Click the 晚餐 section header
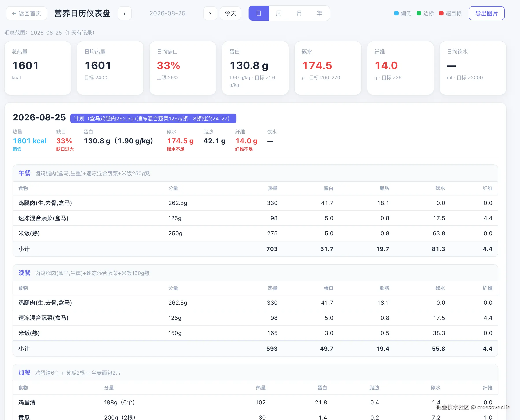This screenshot has width=520, height=420. pyautogui.click(x=255, y=273)
